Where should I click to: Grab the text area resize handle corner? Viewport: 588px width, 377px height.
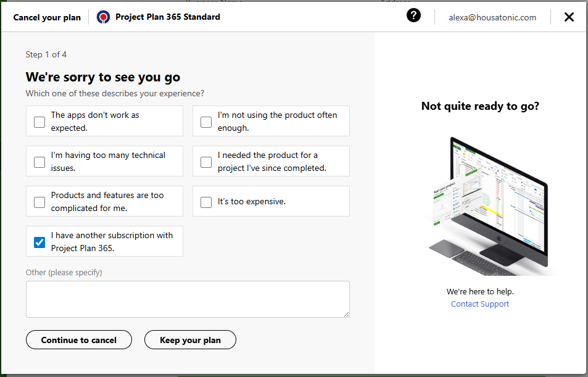(347, 314)
